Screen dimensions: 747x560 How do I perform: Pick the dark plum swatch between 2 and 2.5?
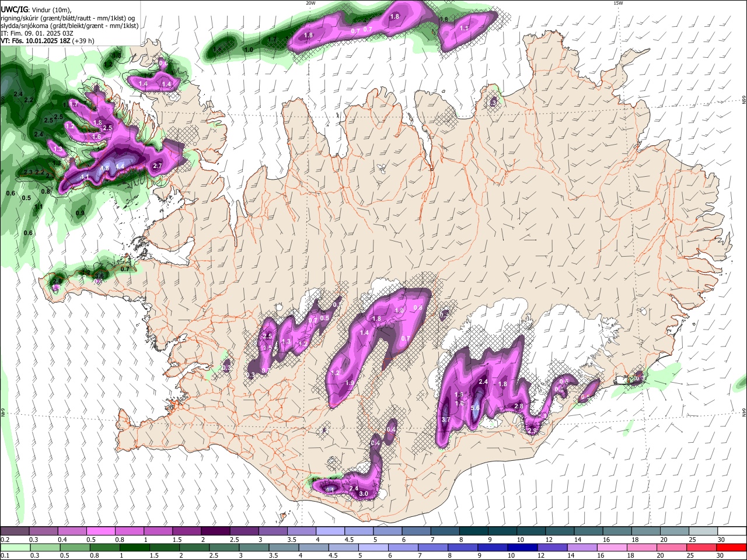click(215, 531)
